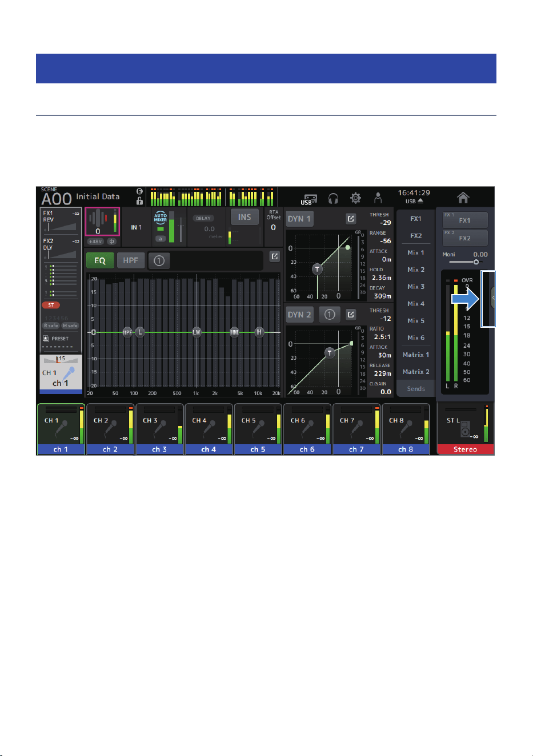The width and height of the screenshot is (533, 756).
Task: Open the setup gear icon
Action: (x=355, y=198)
